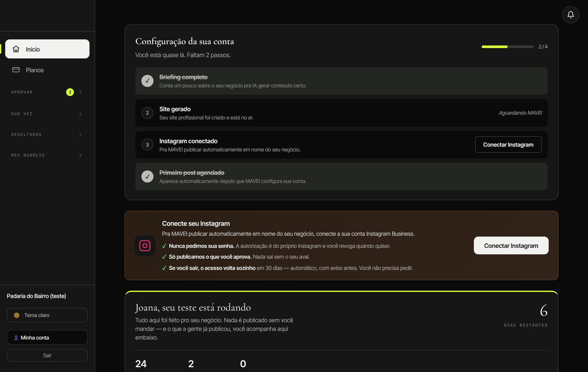Click 'Padaria do Bairro (teste)' business name

[36, 296]
